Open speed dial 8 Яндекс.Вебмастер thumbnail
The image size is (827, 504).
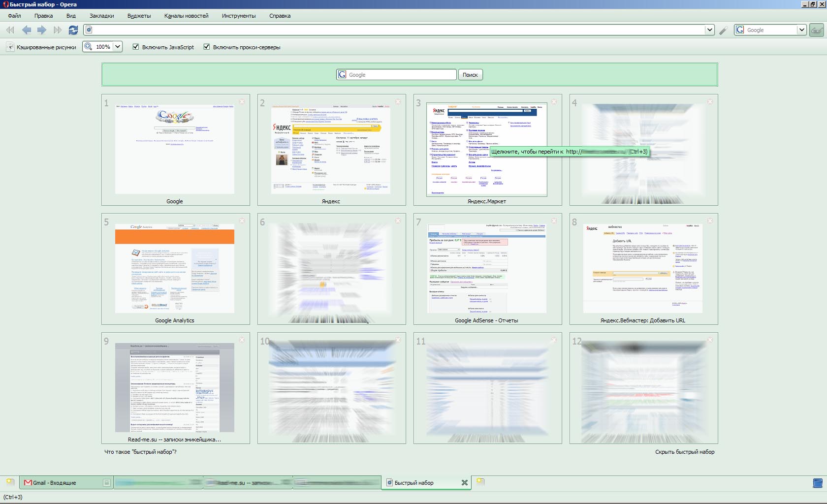pyautogui.click(x=643, y=268)
